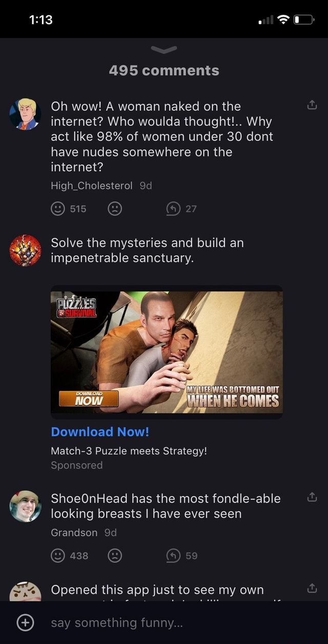
Task: Open the 59 replies on Grandson's comment
Action: [x=182, y=556]
